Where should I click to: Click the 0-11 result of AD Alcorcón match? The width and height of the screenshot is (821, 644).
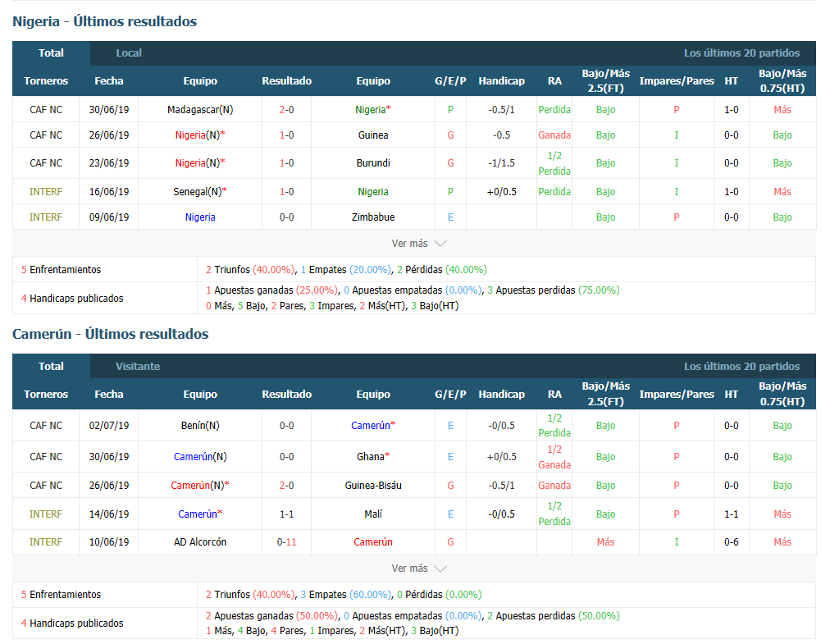[x=286, y=542]
